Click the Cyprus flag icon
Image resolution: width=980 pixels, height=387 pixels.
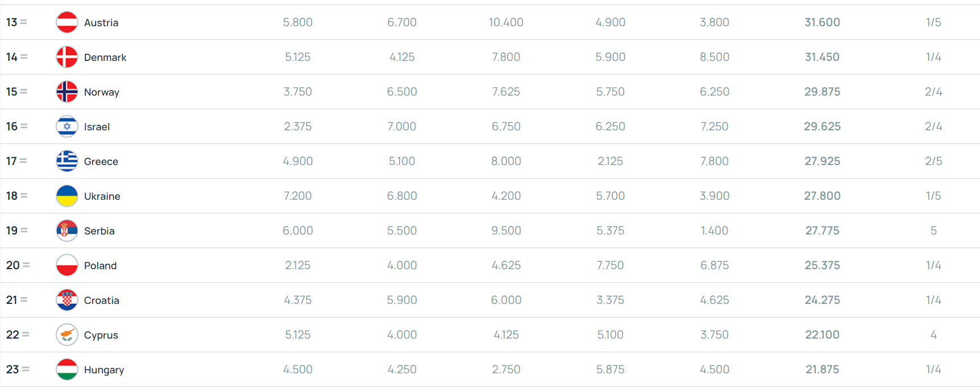point(67,335)
